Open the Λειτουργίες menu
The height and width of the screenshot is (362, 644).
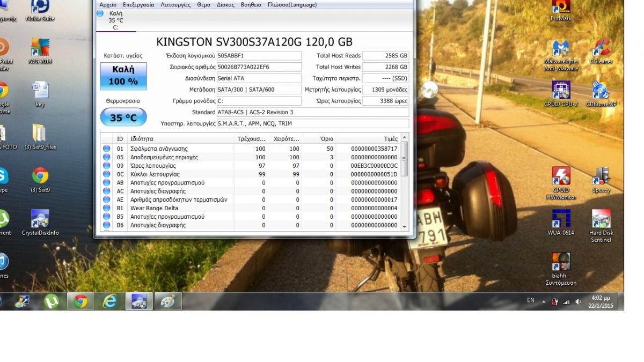point(175,5)
